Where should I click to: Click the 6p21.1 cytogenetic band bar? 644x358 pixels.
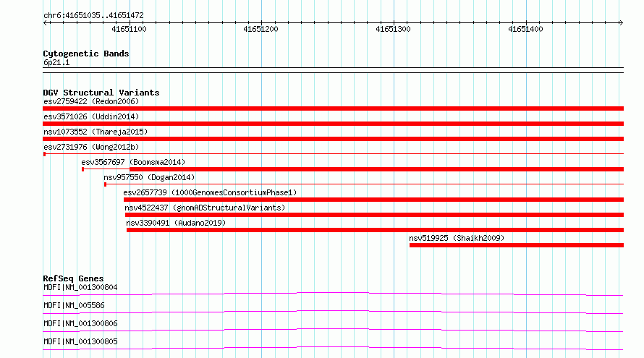(x=333, y=70)
